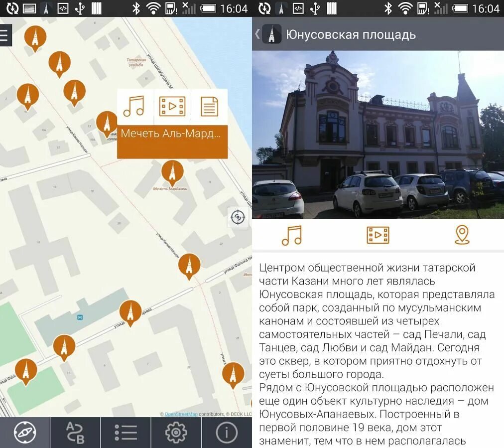Tap Bluetooth icon in left status bar
Screen dimensions: 504x448
coord(136,8)
